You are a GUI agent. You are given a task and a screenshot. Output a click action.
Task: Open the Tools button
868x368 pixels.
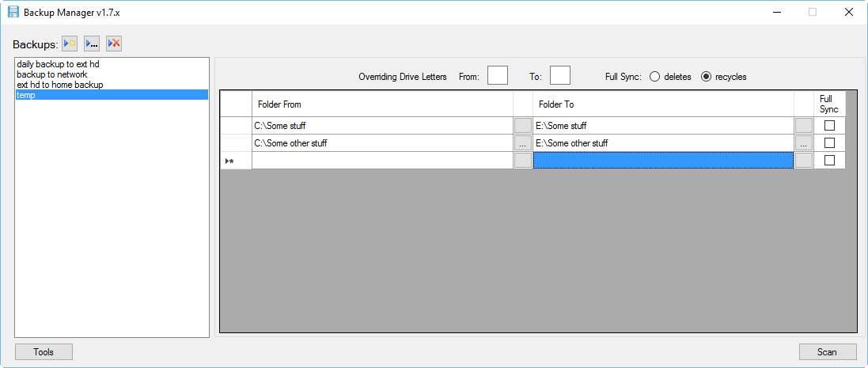pos(44,352)
